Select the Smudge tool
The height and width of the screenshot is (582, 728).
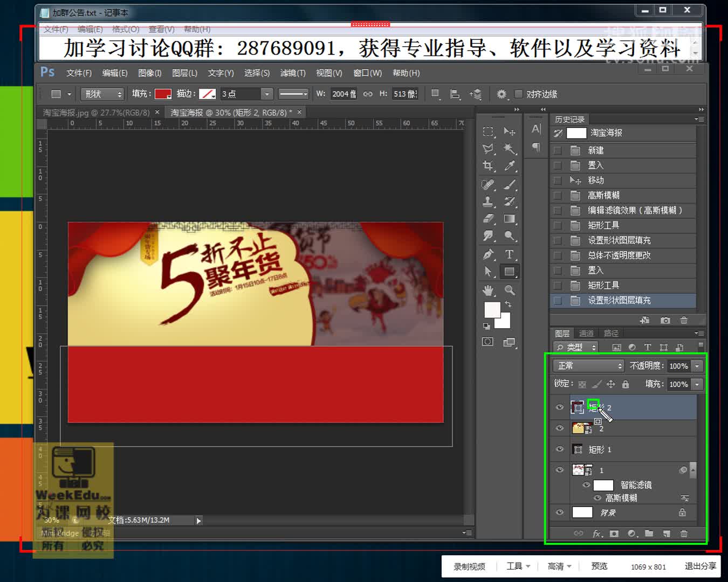pyautogui.click(x=488, y=236)
